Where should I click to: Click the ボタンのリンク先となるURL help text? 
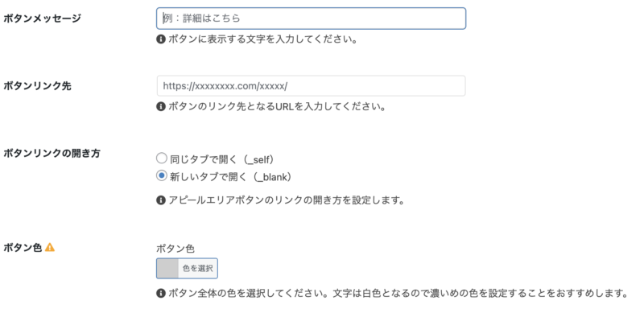(277, 107)
